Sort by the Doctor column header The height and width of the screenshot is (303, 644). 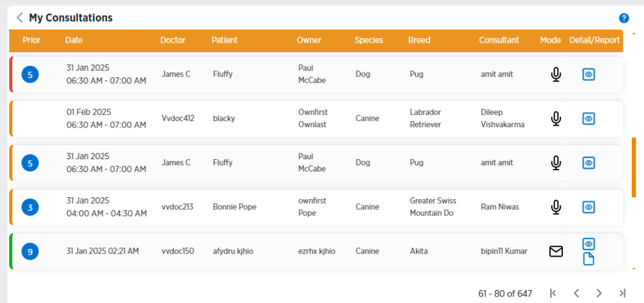tap(173, 40)
